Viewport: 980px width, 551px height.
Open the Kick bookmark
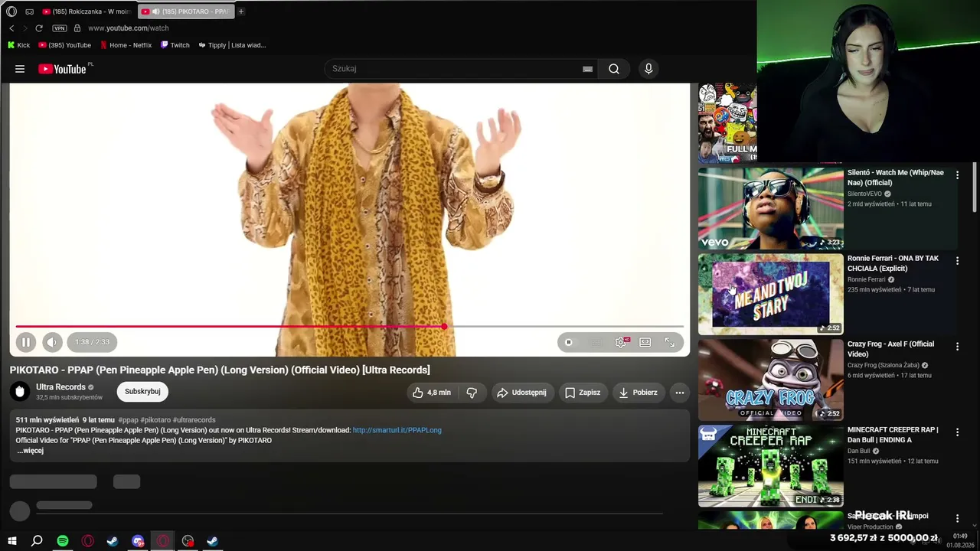[18, 45]
